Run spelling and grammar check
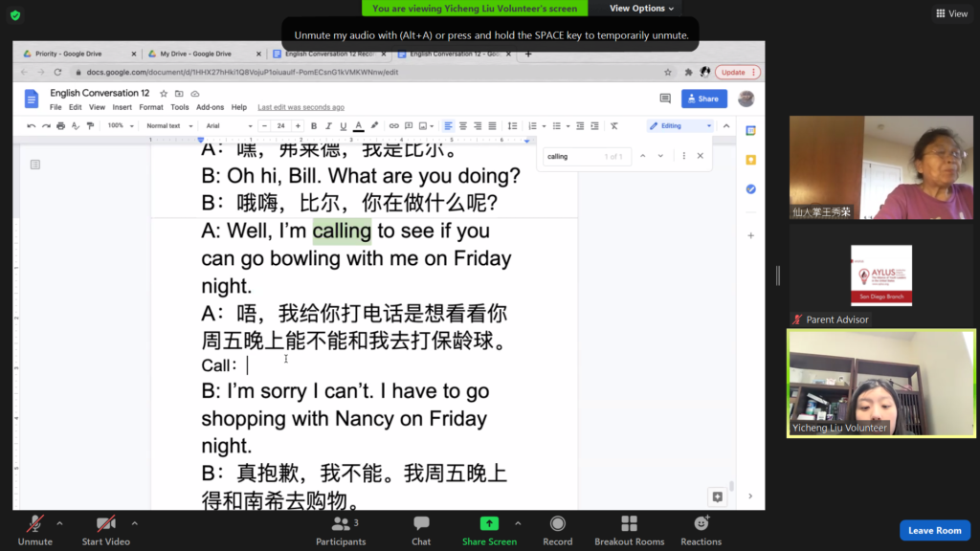The image size is (980, 551). (x=76, y=126)
